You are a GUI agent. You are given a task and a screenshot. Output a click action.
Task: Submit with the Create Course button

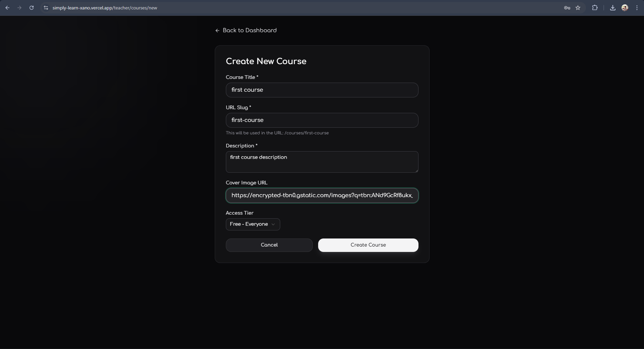tap(368, 245)
